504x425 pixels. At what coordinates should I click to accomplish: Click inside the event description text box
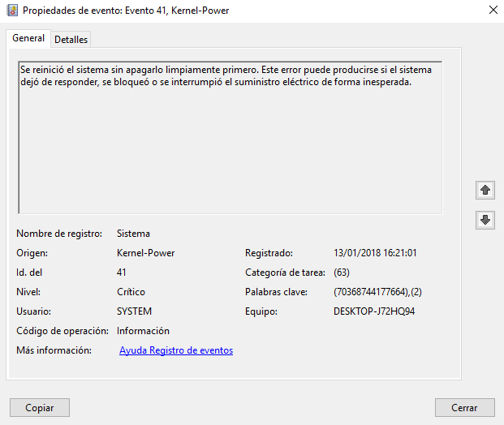[230, 138]
